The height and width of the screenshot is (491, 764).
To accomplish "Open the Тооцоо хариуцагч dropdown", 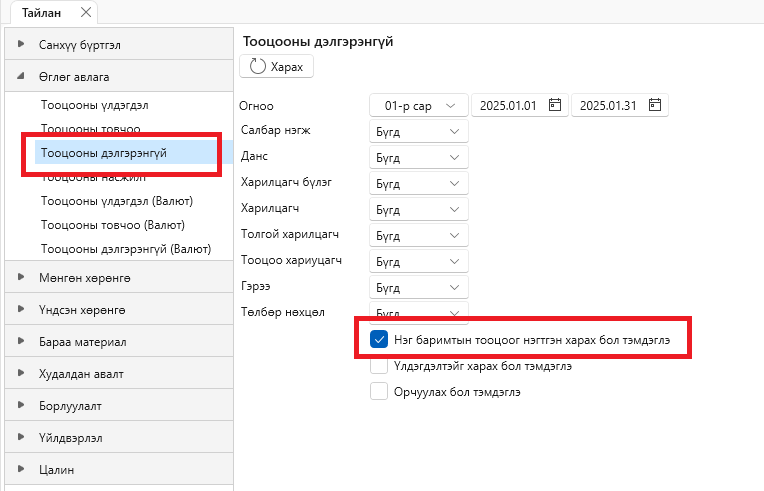I will pos(419,262).
